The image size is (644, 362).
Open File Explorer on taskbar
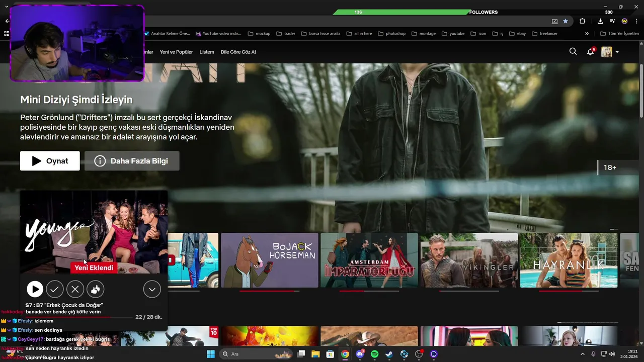click(x=315, y=354)
